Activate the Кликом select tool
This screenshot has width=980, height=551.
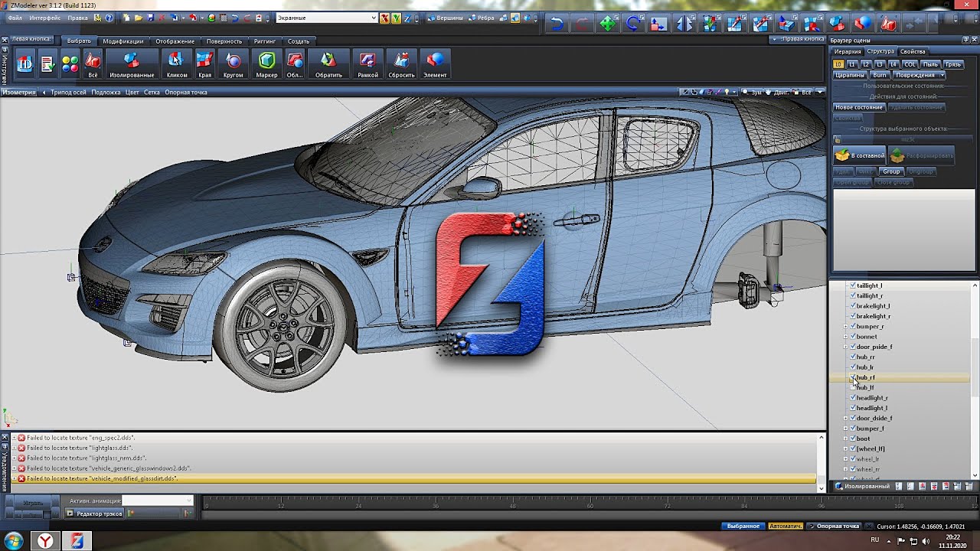pyautogui.click(x=176, y=64)
